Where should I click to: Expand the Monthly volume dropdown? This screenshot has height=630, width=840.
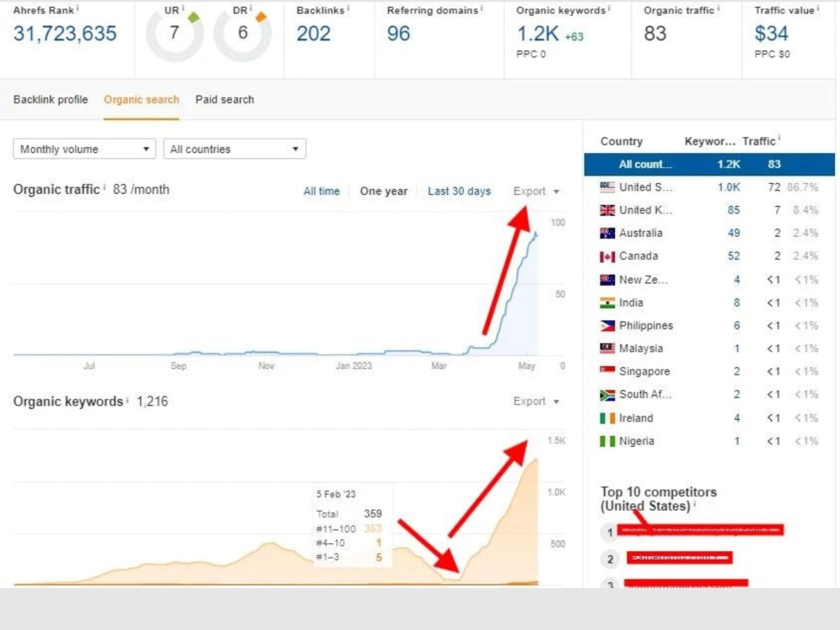click(84, 149)
